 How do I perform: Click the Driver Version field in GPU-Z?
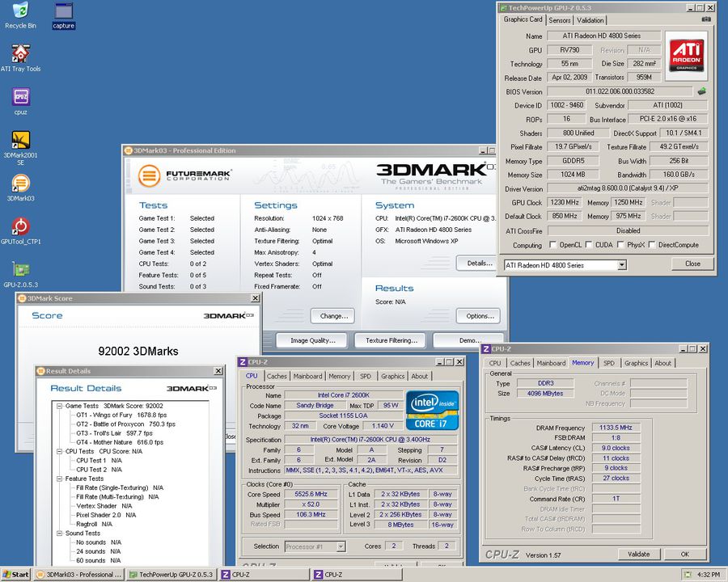pyautogui.click(x=628, y=188)
